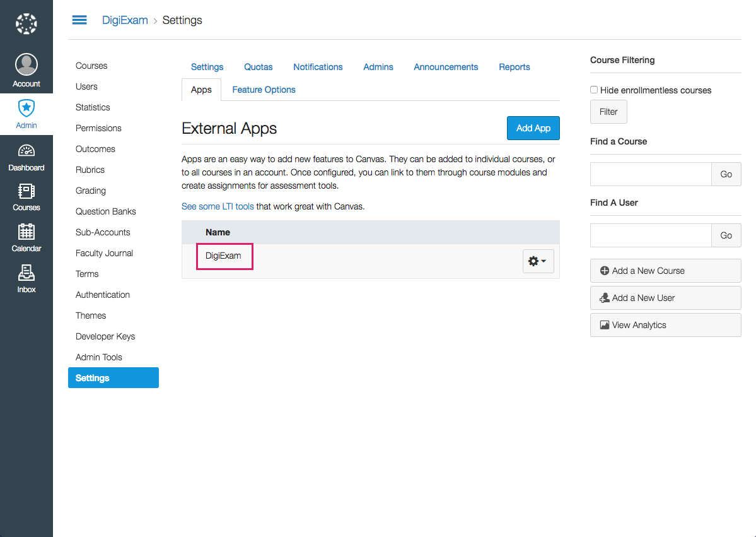Open Question Banks menu item
Image resolution: width=756 pixels, height=537 pixels.
click(105, 211)
